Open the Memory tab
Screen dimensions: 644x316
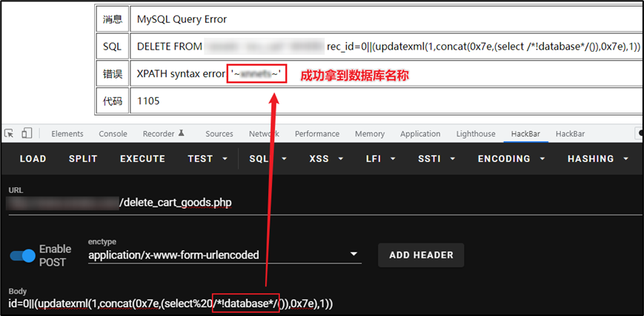tap(370, 134)
